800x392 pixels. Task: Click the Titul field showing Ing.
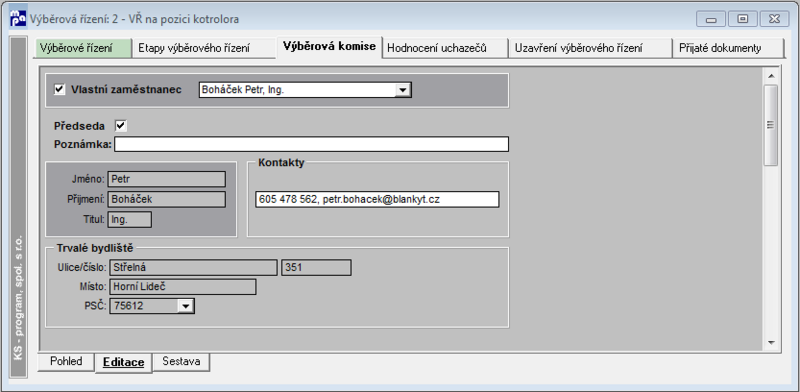click(x=130, y=219)
